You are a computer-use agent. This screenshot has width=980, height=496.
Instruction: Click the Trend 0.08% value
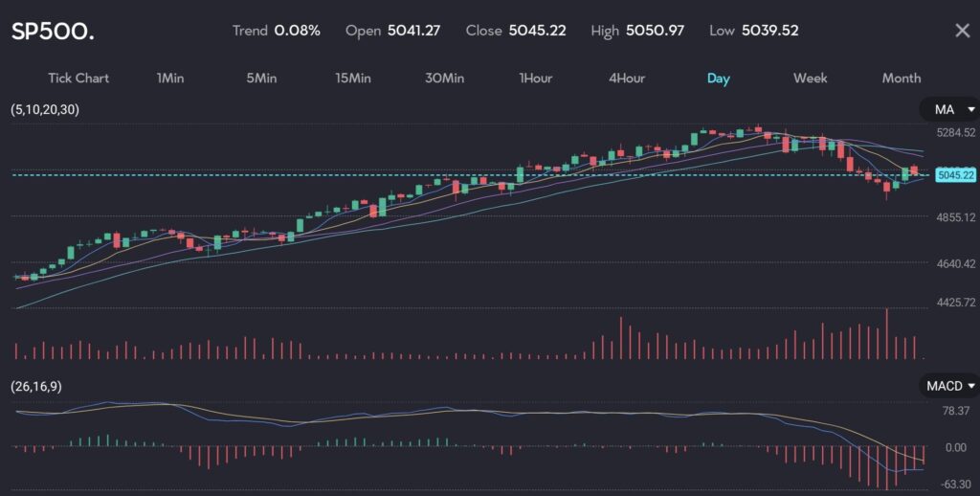(x=297, y=31)
